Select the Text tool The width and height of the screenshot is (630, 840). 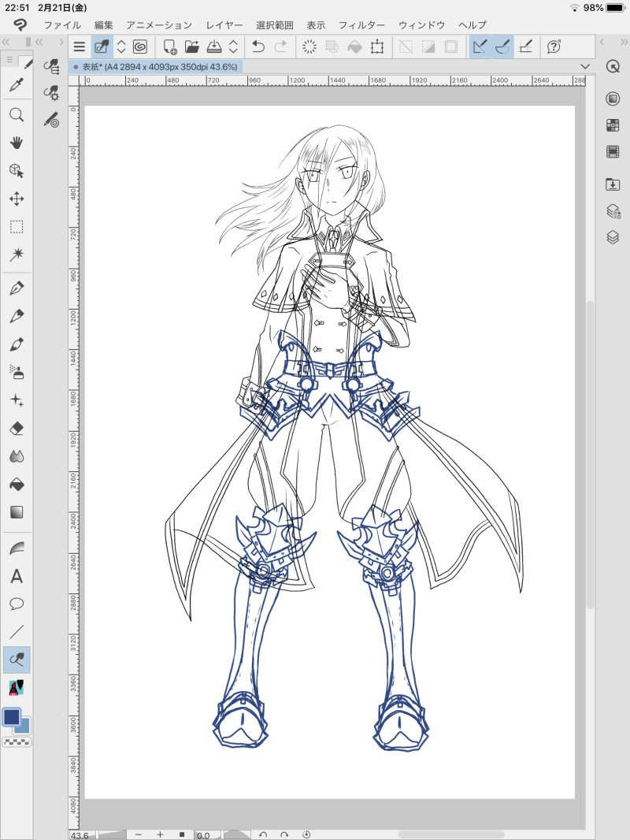[17, 577]
